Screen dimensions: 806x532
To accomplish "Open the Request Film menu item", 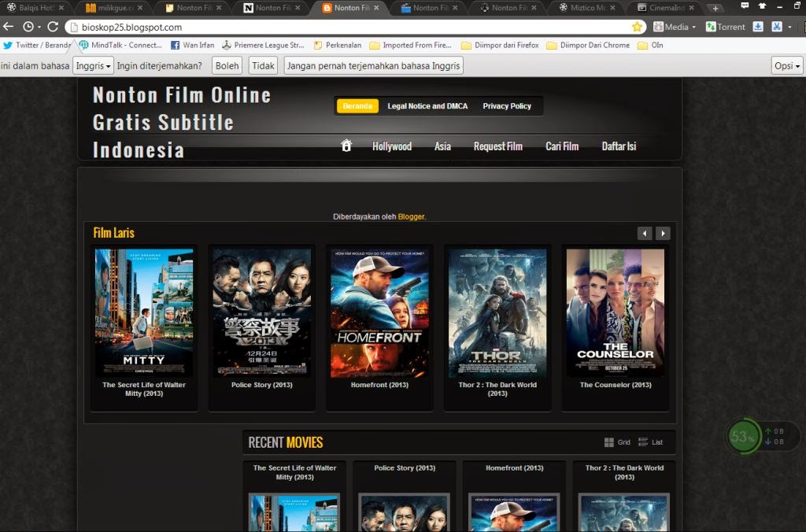I will pos(498,146).
